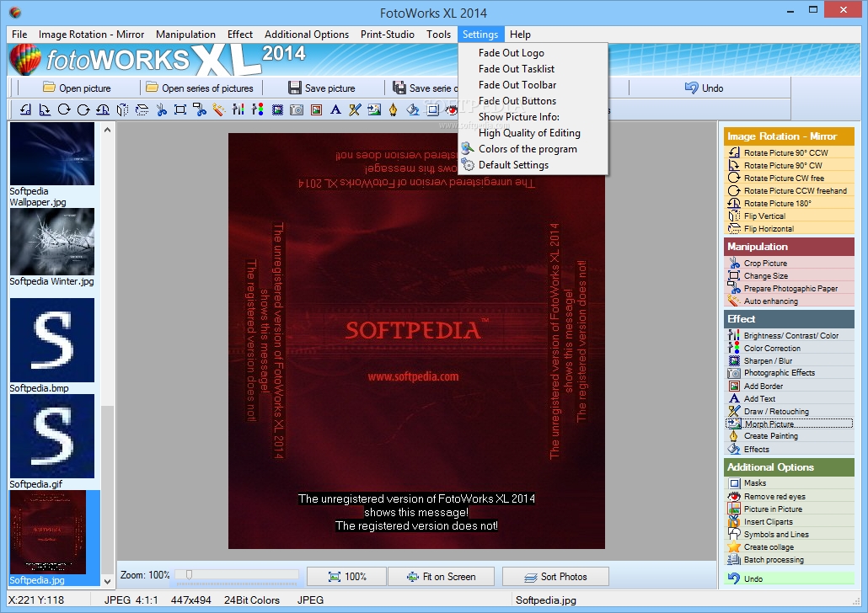This screenshot has height=613, width=868.
Task: Click thumbnail list scroll up arrow
Action: point(107,130)
